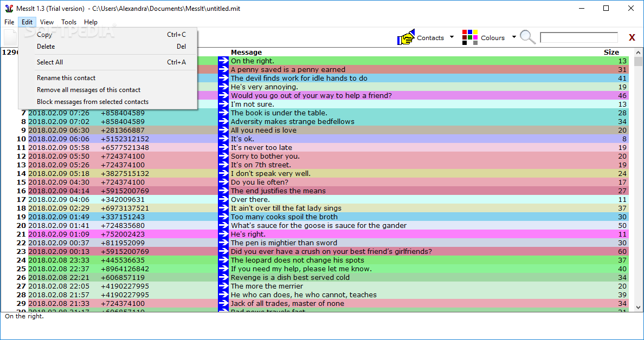The image size is (644, 340).
Task: Select message 'Did you ever have a crush on your best friend's girlfriends?'
Action: [331, 251]
